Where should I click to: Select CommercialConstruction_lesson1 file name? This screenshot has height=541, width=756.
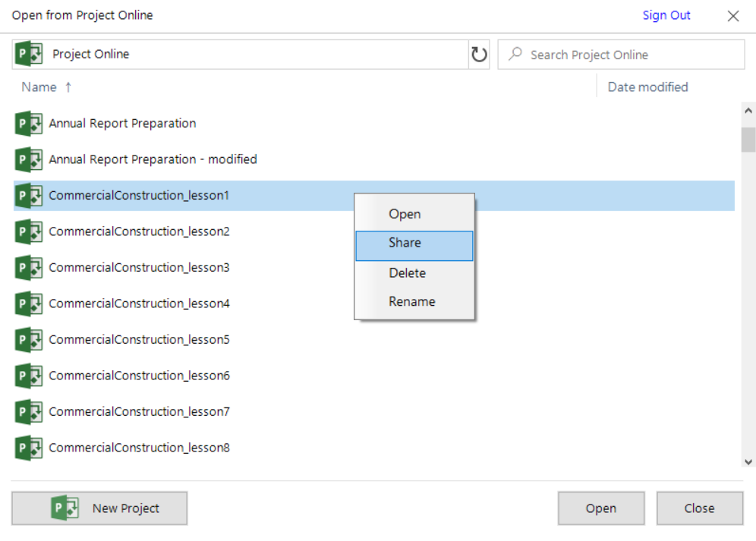(139, 196)
